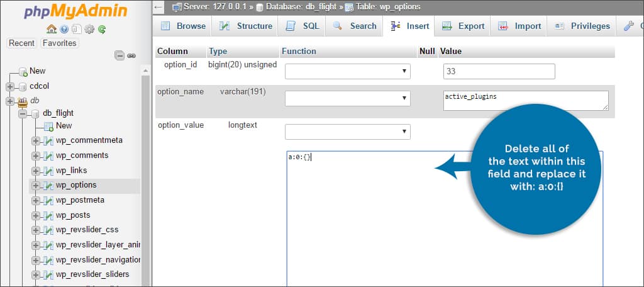Expand the db group node
Image resolution: width=644 pixels, height=287 pixels.
[10, 101]
